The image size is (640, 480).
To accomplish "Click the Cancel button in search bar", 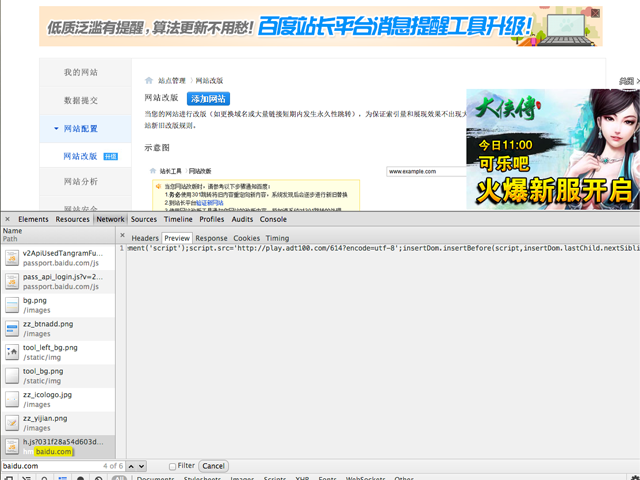I will (x=213, y=466).
